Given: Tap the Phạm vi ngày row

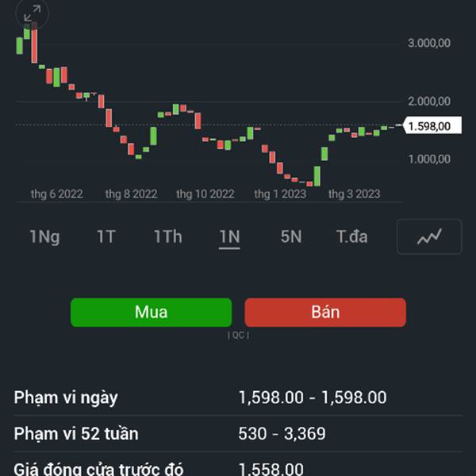Looking at the screenshot, I should (x=238, y=397).
